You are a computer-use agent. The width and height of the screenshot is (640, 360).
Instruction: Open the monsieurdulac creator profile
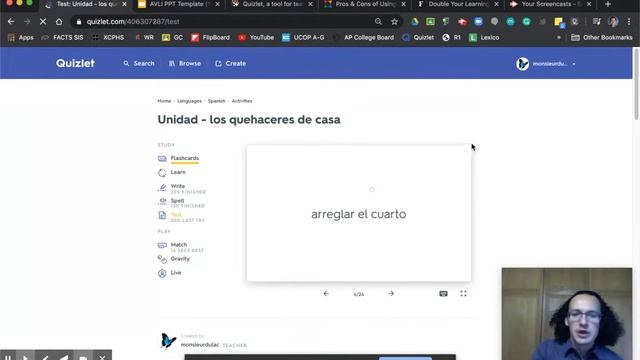click(200, 345)
